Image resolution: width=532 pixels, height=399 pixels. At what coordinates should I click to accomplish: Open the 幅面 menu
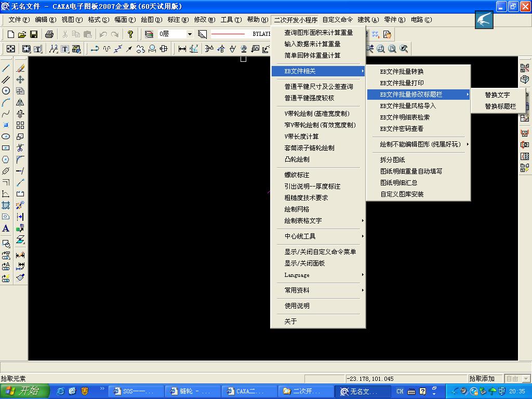coord(125,20)
